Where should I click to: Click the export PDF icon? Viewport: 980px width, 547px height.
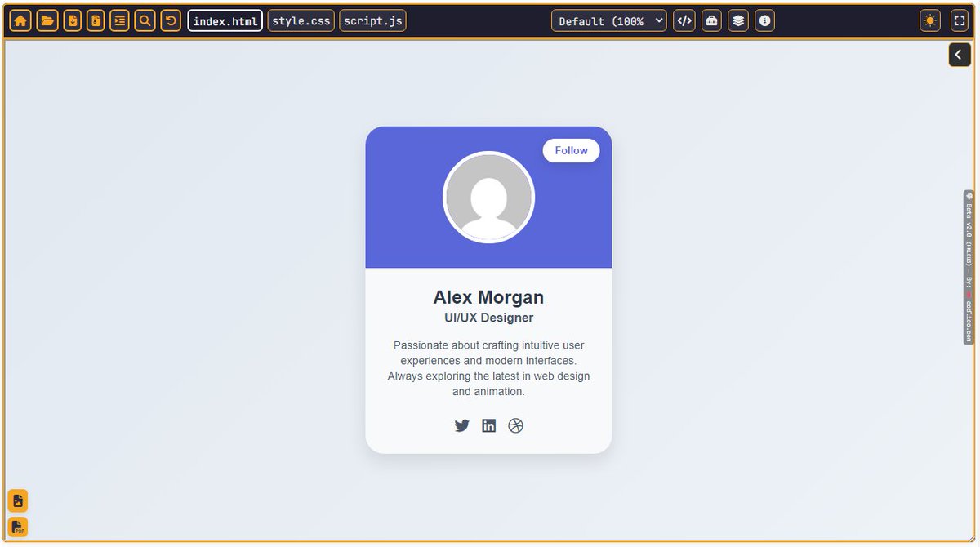[18, 527]
